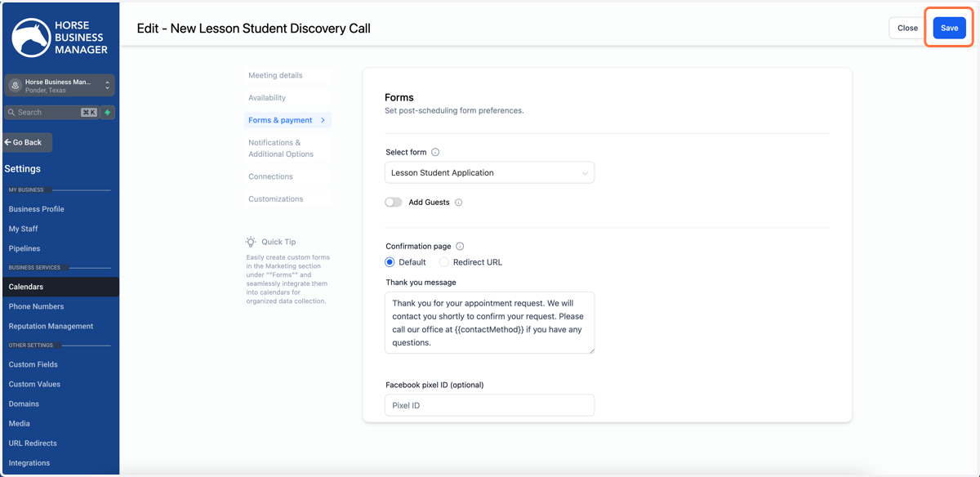Click the Add Guests info icon
The height and width of the screenshot is (477, 980).
(x=458, y=203)
